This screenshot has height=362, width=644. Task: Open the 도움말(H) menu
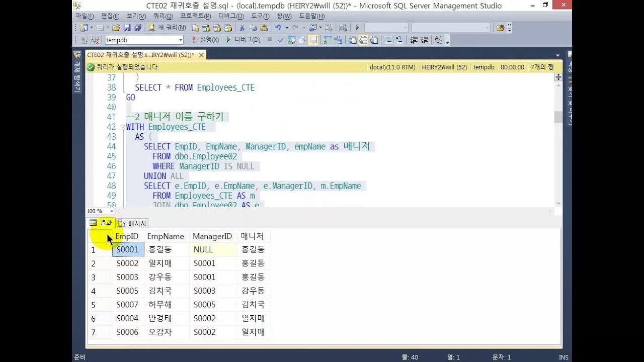(311, 16)
